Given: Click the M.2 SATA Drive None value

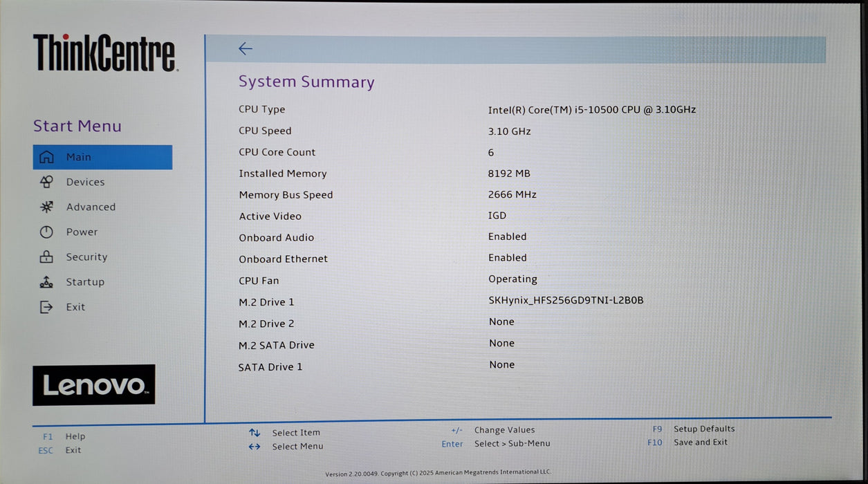Looking at the screenshot, I should (502, 344).
